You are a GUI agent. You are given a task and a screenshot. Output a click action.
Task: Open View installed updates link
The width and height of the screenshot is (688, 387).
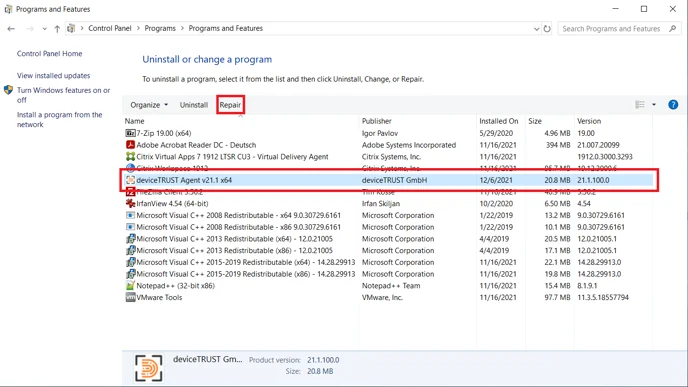tap(54, 75)
